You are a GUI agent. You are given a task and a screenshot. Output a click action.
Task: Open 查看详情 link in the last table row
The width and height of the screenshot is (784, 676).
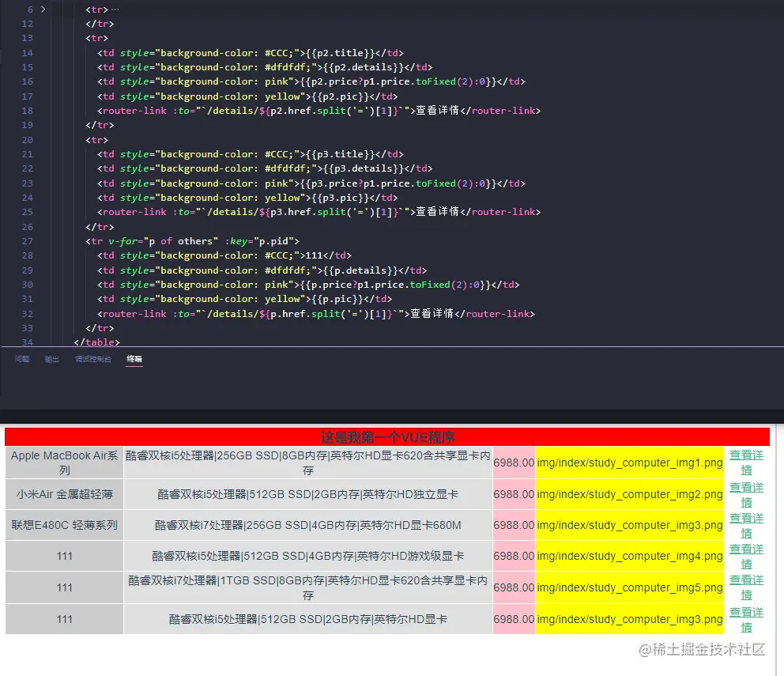(x=747, y=619)
